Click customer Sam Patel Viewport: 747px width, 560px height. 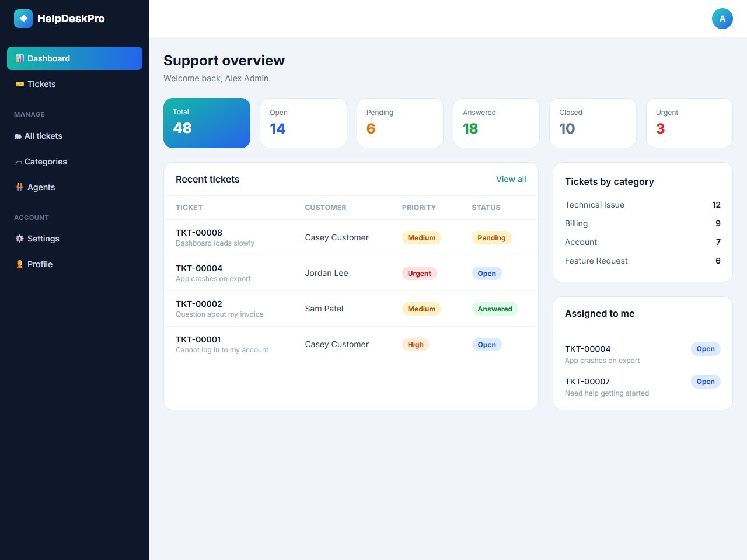(x=324, y=309)
